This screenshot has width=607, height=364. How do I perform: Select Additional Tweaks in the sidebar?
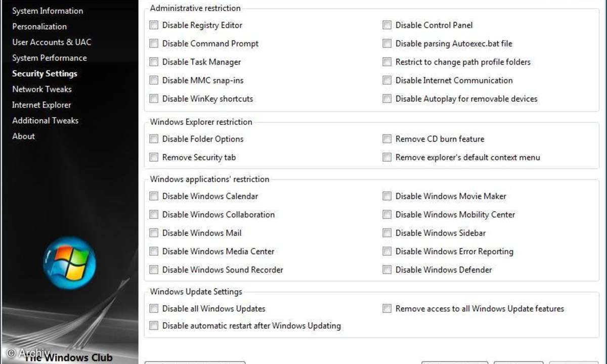pos(46,120)
